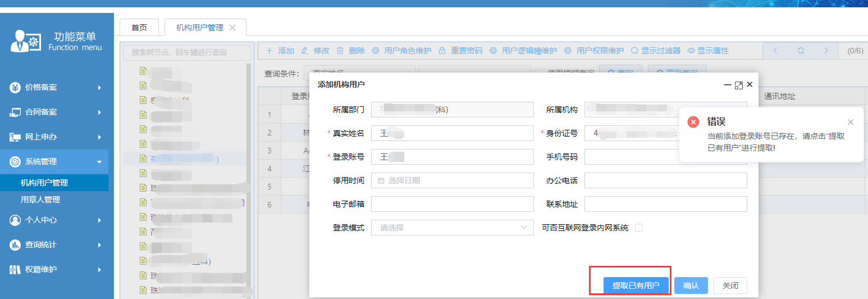The image size is (868, 299).
Task: Select 用章人管理 in sidebar
Action: [x=40, y=200]
